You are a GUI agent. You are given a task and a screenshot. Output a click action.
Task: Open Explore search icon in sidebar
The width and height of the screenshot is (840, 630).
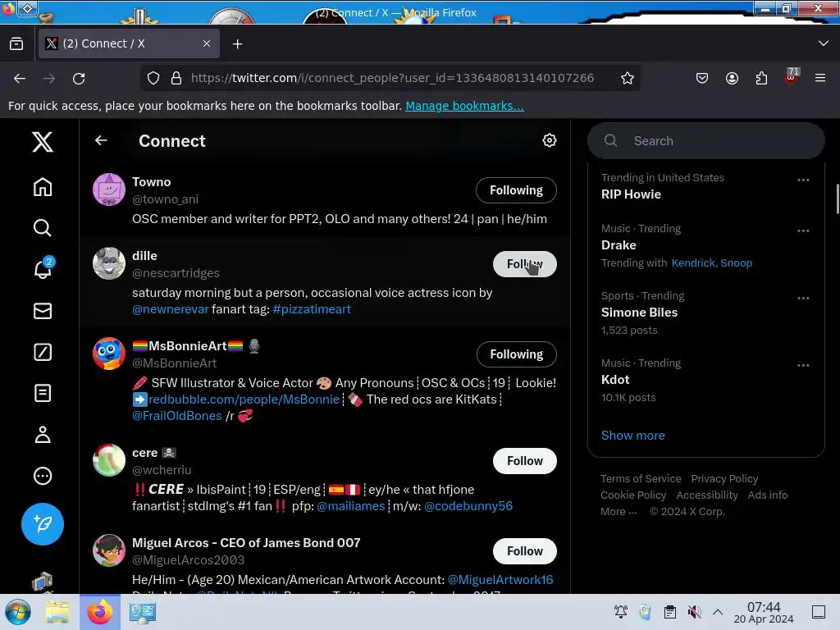[x=43, y=228]
